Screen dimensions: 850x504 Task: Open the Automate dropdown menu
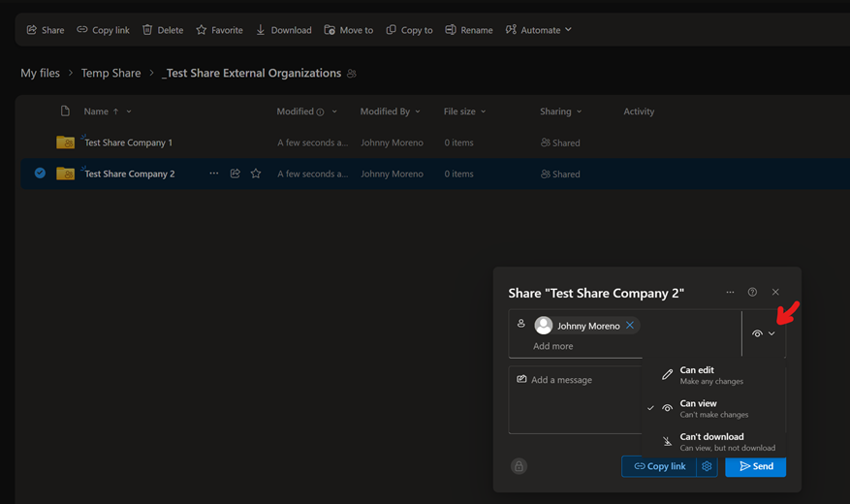tap(538, 30)
